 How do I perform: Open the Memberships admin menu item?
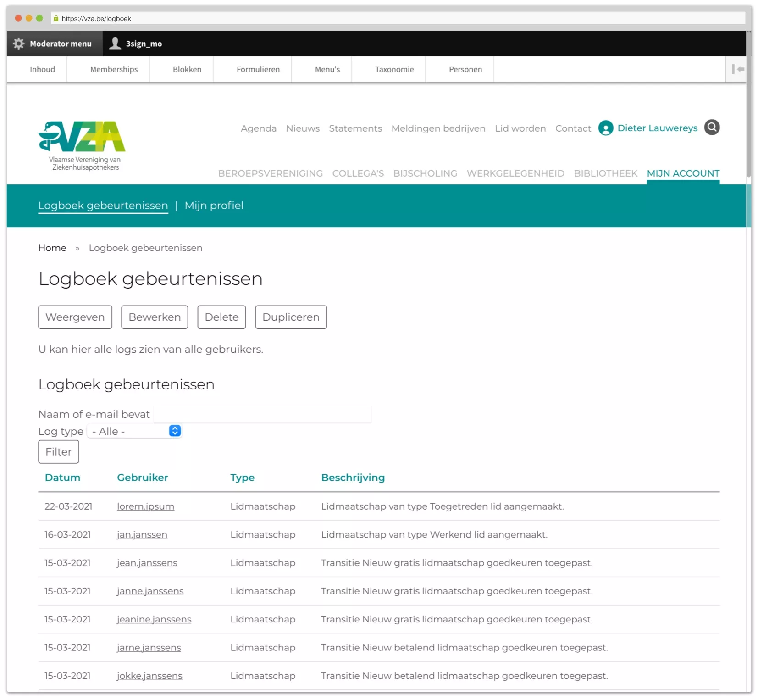point(114,69)
